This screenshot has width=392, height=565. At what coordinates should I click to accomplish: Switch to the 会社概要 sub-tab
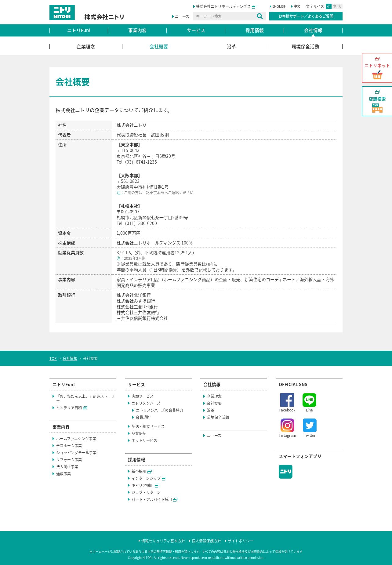click(x=159, y=46)
